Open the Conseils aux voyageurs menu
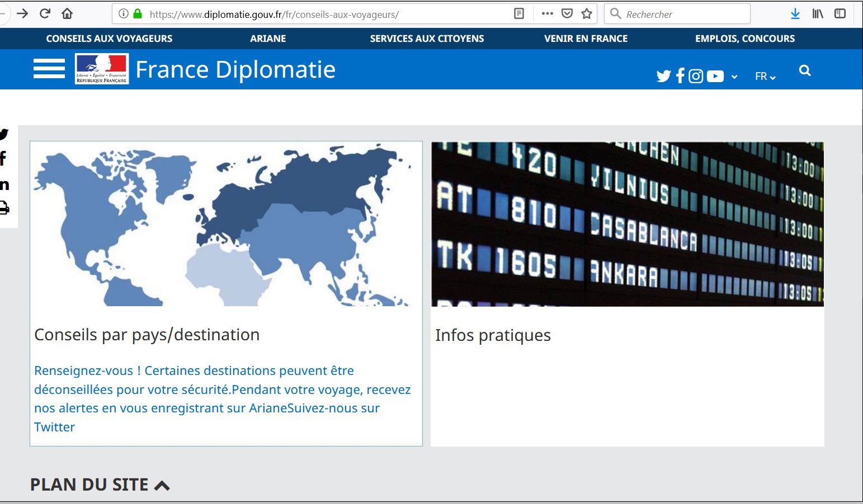Image resolution: width=863 pixels, height=504 pixels. pos(109,39)
